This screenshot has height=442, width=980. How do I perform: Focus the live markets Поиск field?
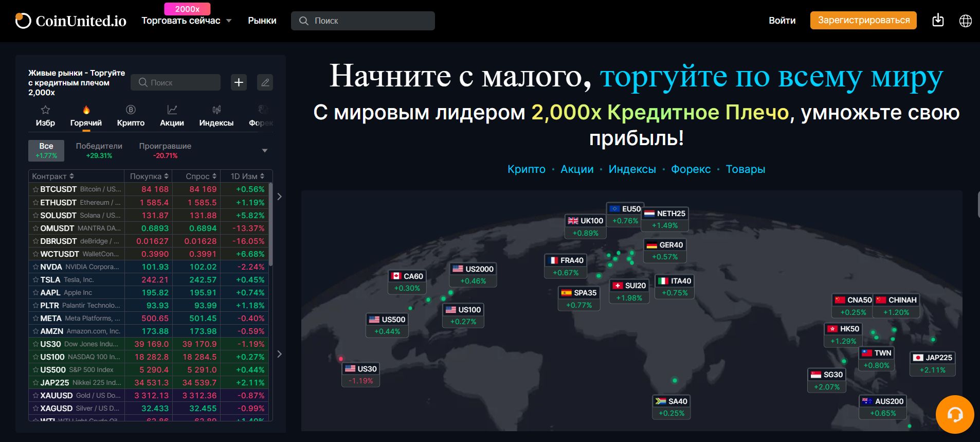coord(175,82)
